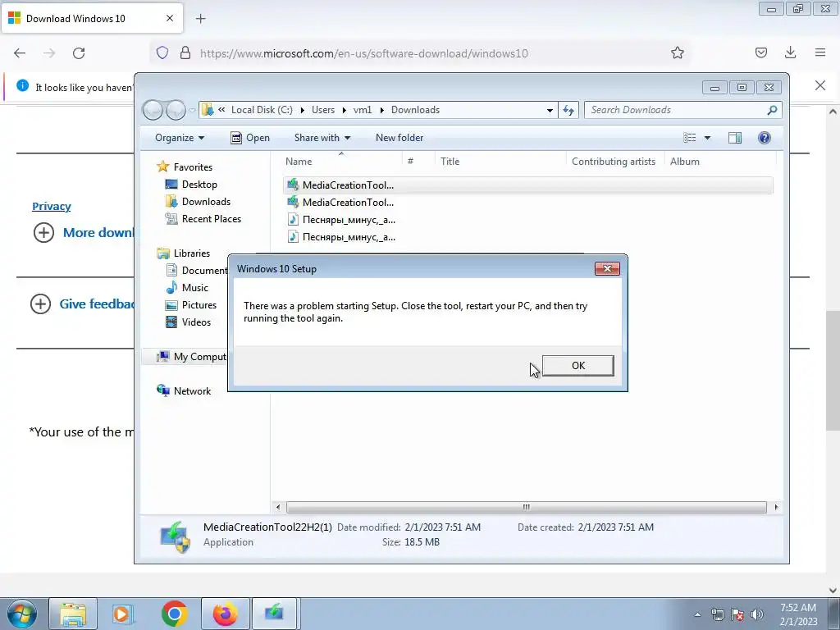This screenshot has width=840, height=630.
Task: Select the first MediaCreationTool file
Action: pyautogui.click(x=527, y=185)
